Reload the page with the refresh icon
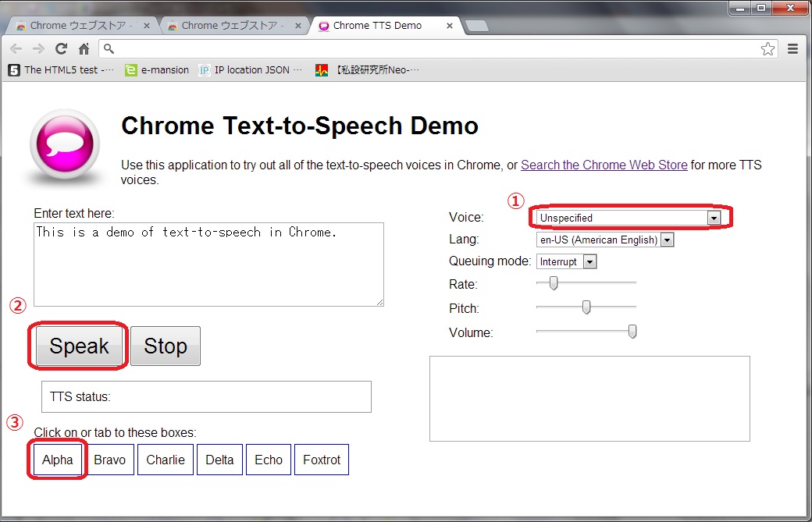The image size is (812, 522). 61,48
